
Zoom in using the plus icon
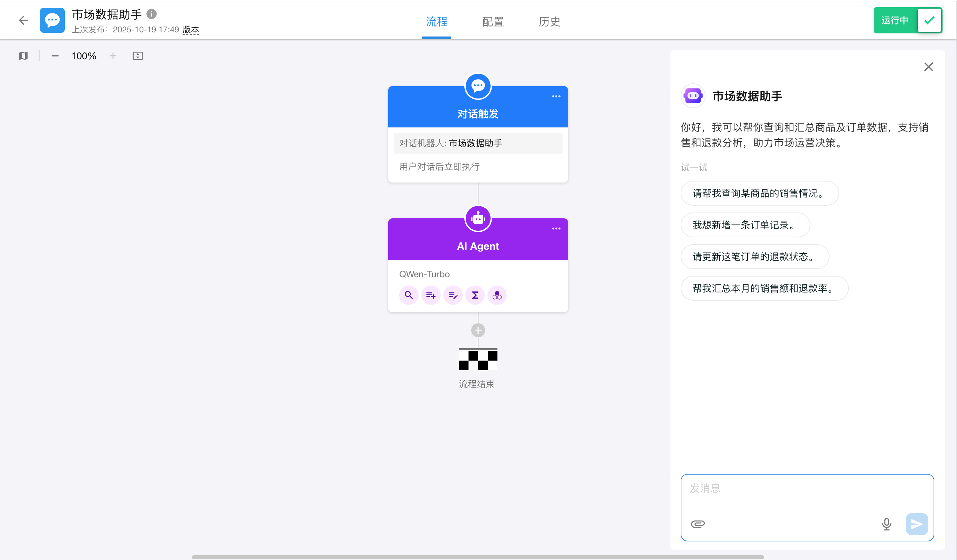[113, 56]
